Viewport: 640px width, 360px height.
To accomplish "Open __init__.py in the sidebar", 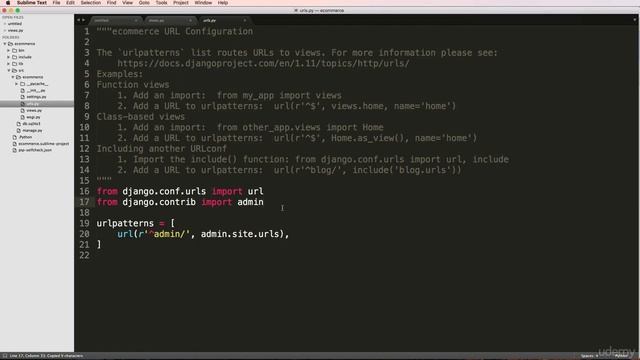I will pos(36,90).
